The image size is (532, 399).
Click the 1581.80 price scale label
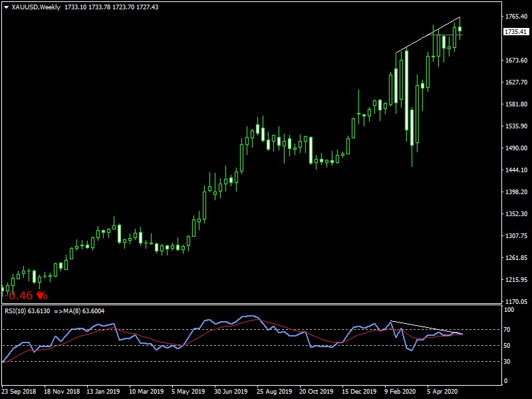pyautogui.click(x=517, y=104)
